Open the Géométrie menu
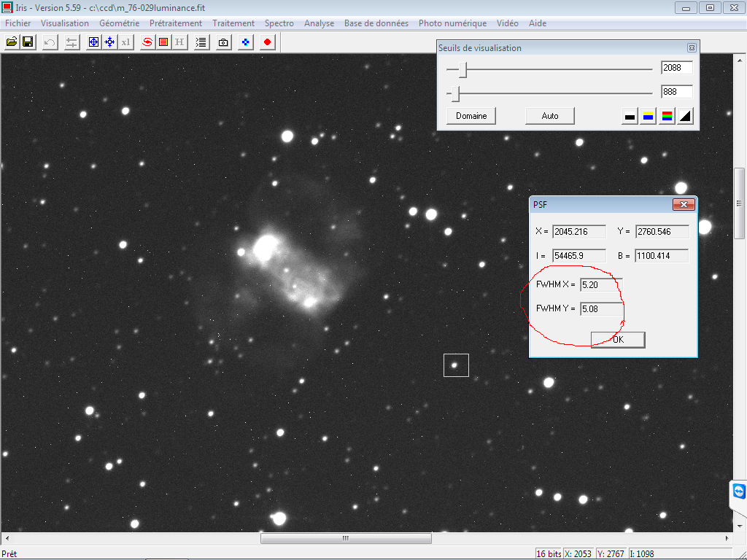 [x=119, y=23]
